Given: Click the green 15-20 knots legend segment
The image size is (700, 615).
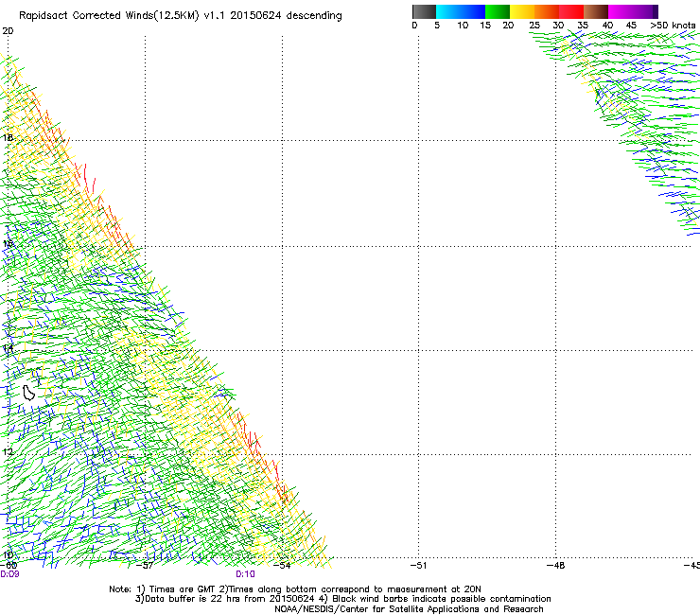Looking at the screenshot, I should click(x=498, y=11).
